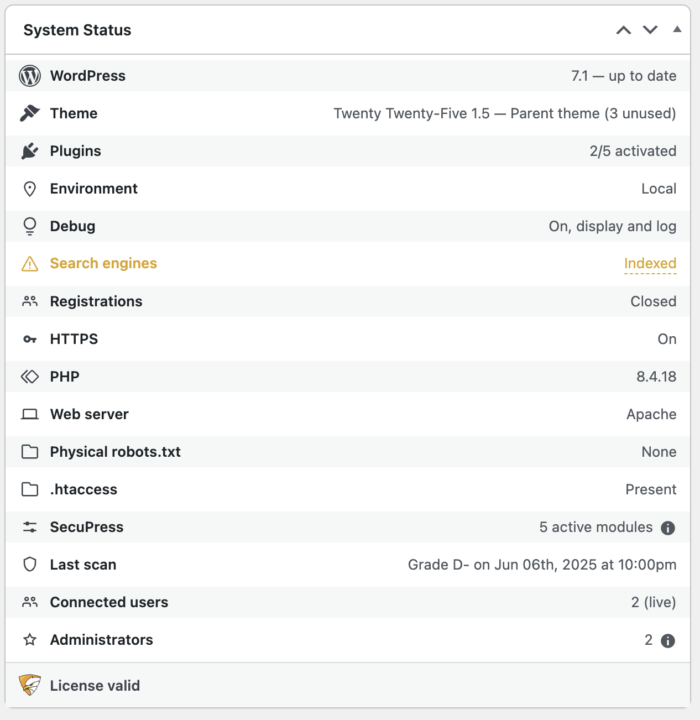Click the 'Apache' web server value

(651, 414)
